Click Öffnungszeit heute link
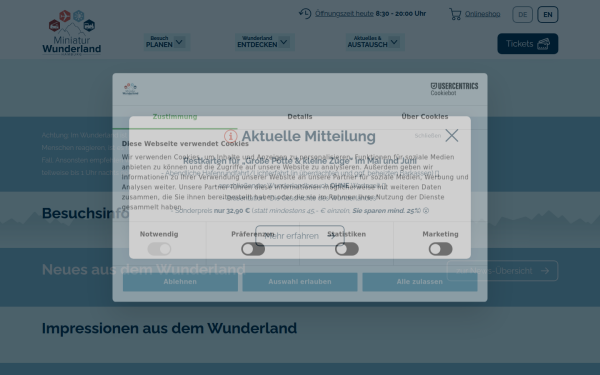The width and height of the screenshot is (600, 375). pos(344,14)
